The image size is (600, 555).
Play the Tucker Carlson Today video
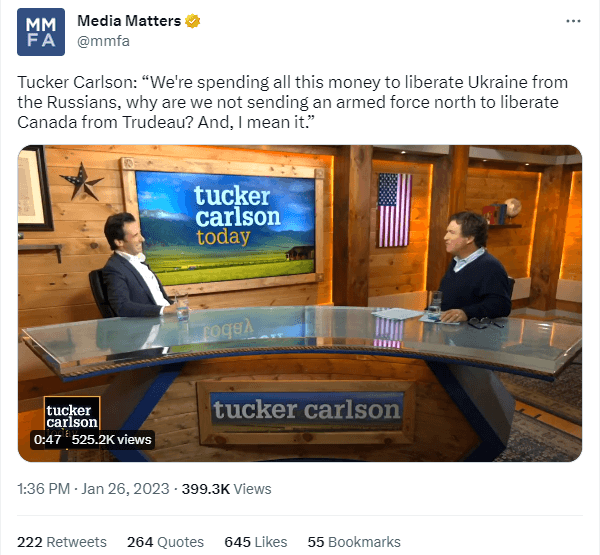click(x=300, y=303)
